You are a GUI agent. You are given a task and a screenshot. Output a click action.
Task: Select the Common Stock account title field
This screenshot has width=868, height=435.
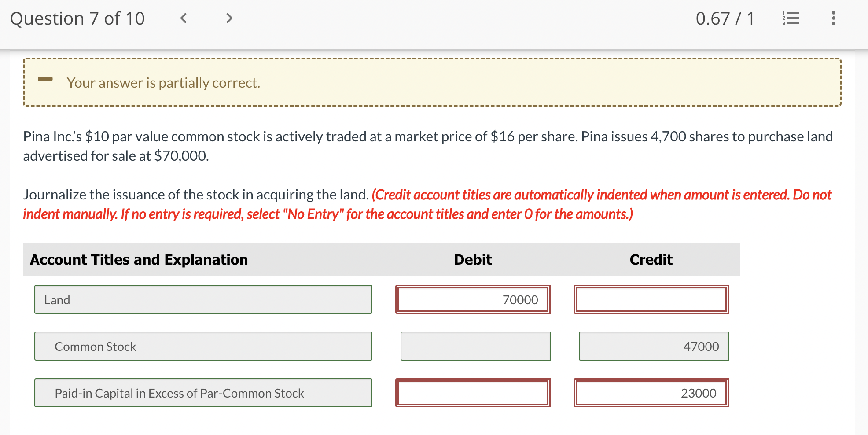pyautogui.click(x=203, y=346)
